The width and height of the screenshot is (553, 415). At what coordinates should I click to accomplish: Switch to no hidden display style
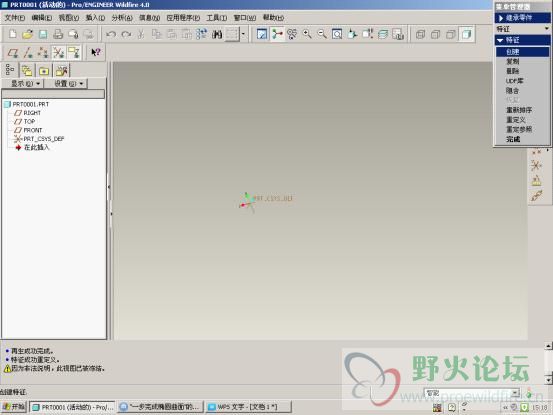tap(451, 34)
